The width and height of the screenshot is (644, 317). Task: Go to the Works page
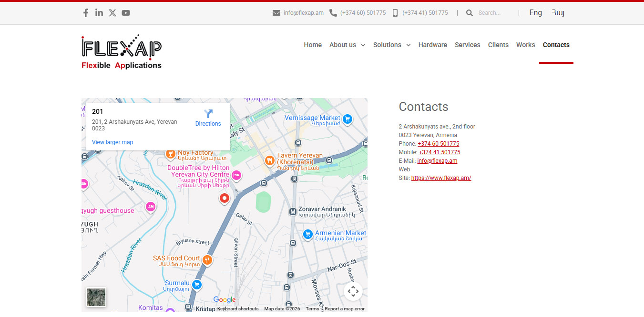525,45
